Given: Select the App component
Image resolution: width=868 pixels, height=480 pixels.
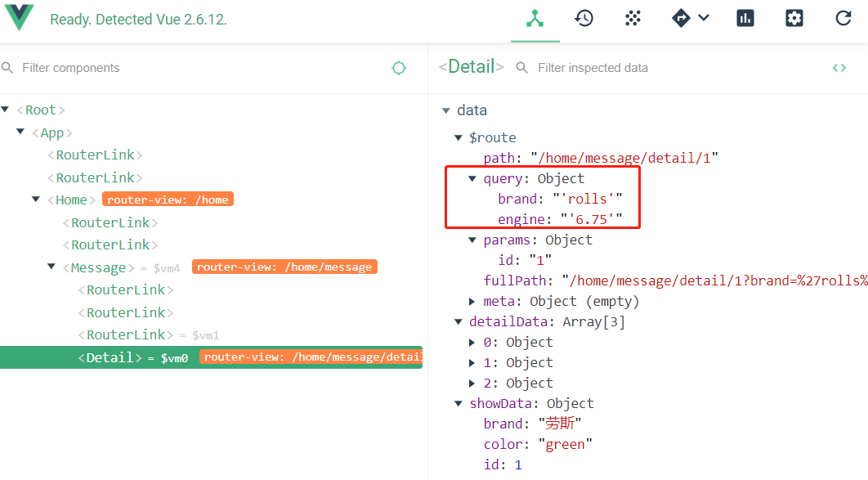Looking at the screenshot, I should click(x=52, y=132).
